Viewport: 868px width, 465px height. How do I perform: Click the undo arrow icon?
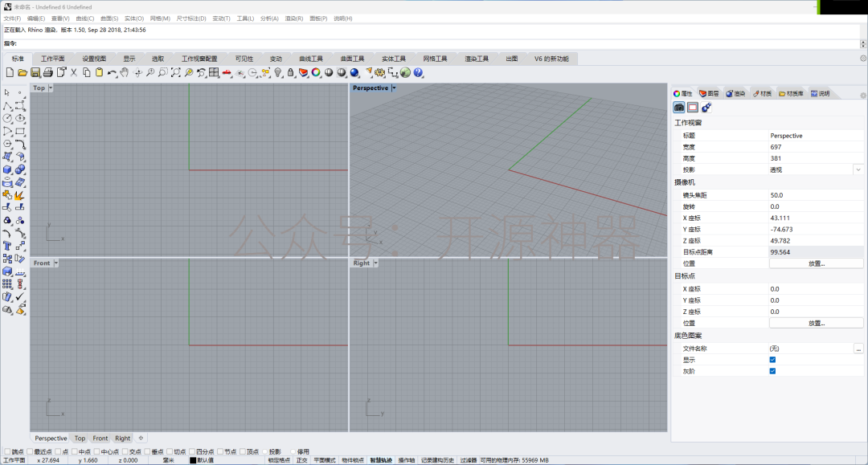(112, 72)
